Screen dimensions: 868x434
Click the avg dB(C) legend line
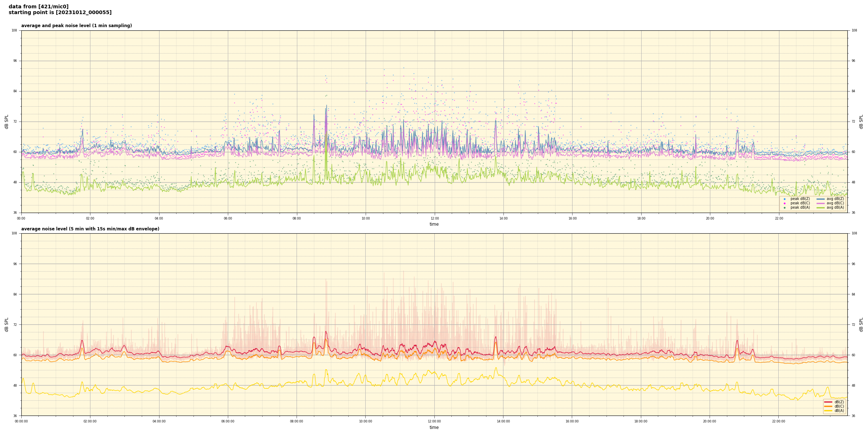(821, 203)
